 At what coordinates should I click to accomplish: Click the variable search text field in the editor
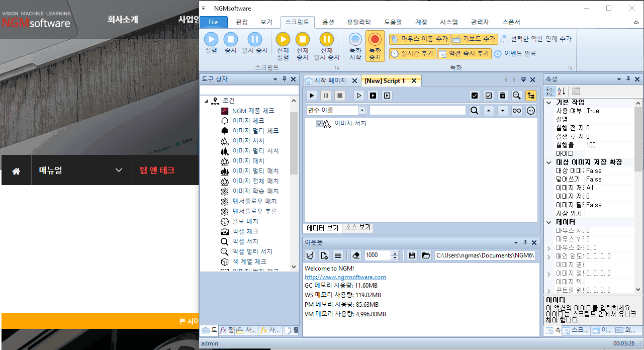coord(418,111)
